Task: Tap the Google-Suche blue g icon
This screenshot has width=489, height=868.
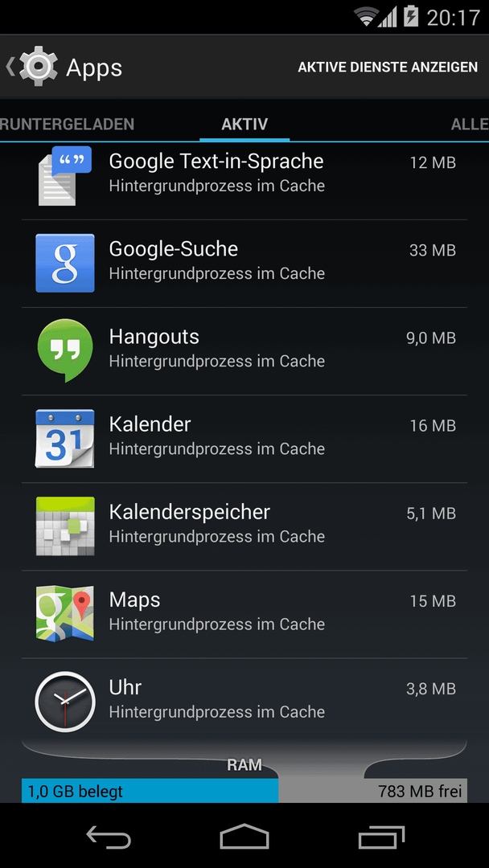Action: (65, 263)
